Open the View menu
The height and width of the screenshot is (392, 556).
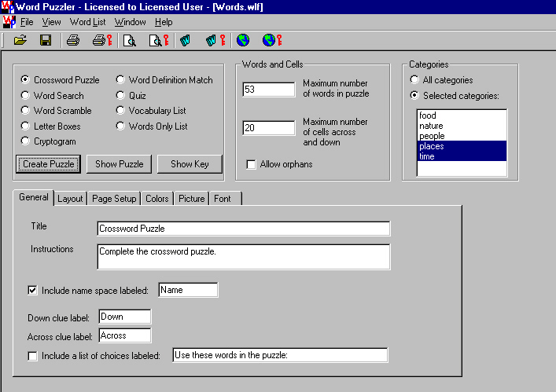point(51,22)
